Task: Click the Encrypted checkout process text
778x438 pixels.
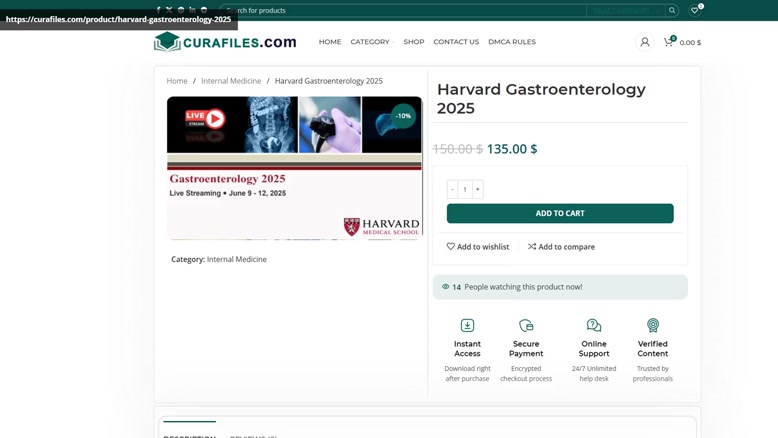Action: pos(526,374)
